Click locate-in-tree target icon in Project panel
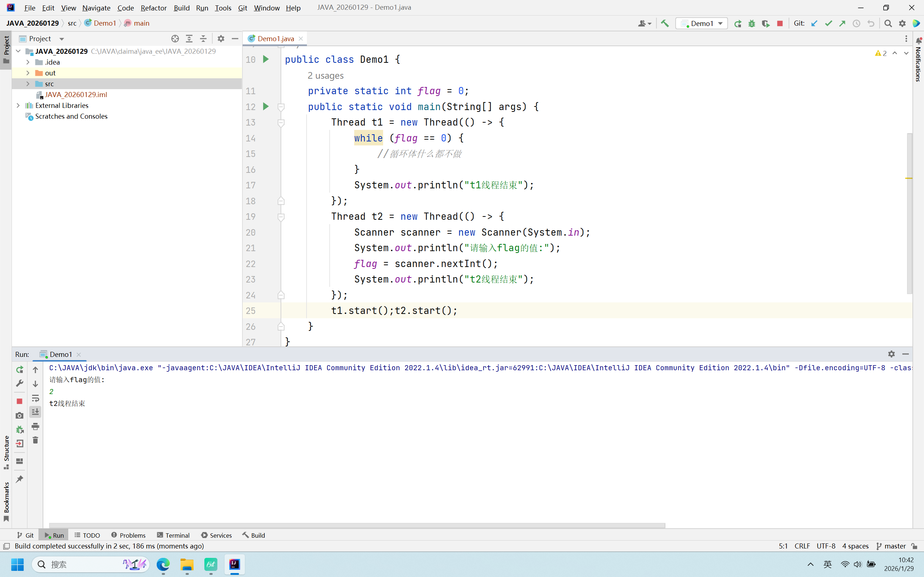The width and height of the screenshot is (924, 577). tap(175, 39)
